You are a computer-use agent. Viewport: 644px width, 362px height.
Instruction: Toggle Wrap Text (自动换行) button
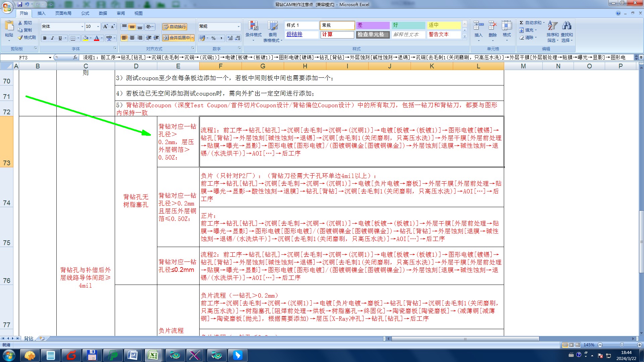(175, 27)
